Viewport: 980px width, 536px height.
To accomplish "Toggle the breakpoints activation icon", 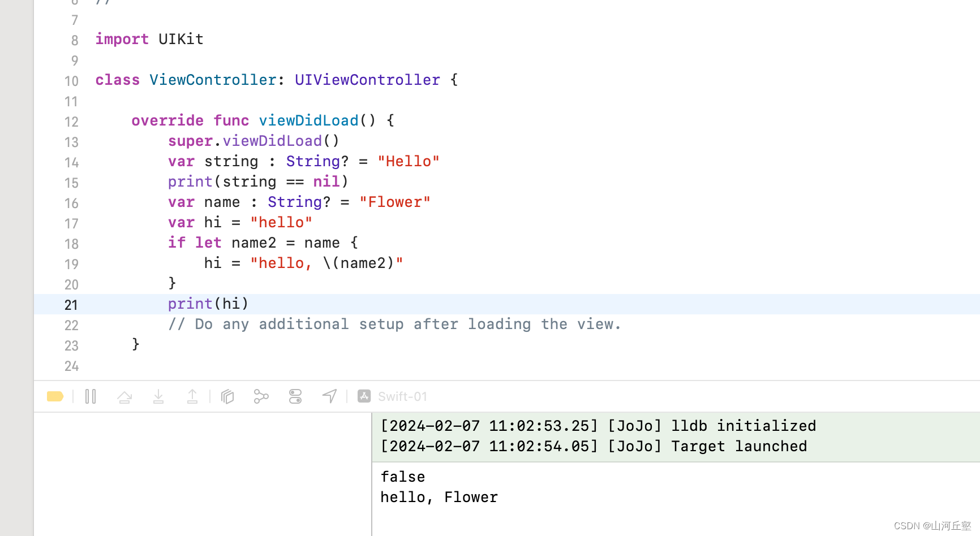I will coord(55,396).
